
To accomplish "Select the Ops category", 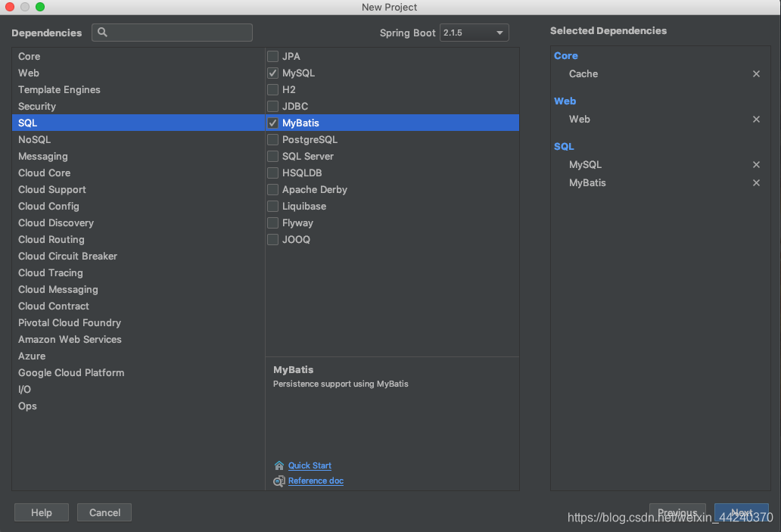I will point(138,406).
